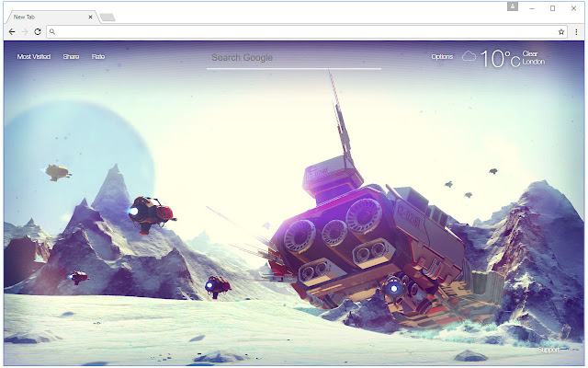
Task: Click the 10°C temperature reading
Action: click(500, 59)
